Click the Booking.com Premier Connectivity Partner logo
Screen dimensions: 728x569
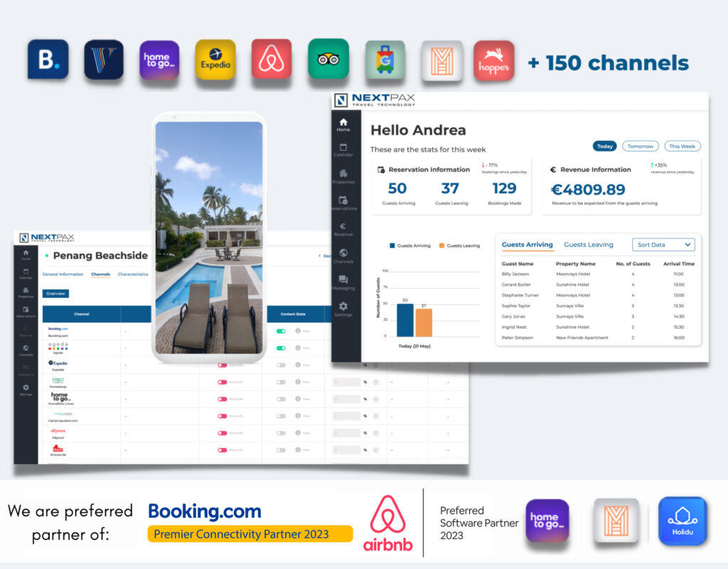(x=205, y=511)
